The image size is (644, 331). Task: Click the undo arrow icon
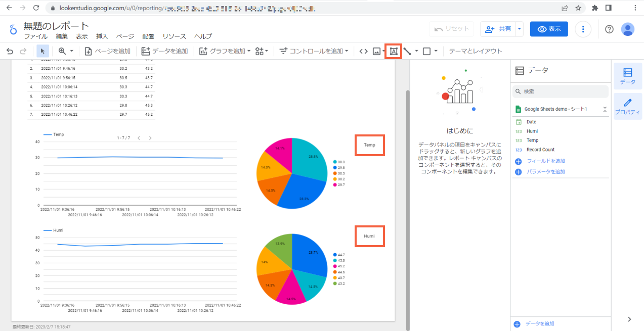(x=9, y=51)
